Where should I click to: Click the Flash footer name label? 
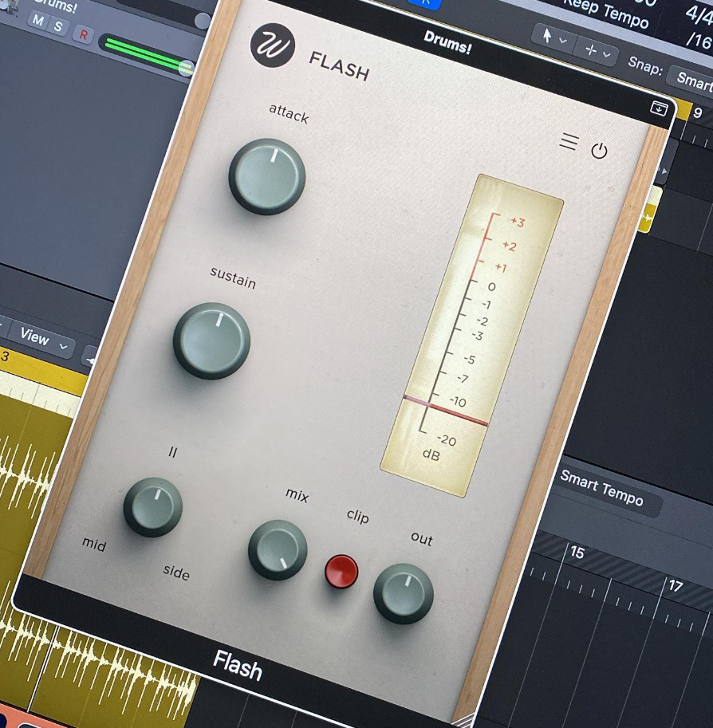click(x=238, y=665)
